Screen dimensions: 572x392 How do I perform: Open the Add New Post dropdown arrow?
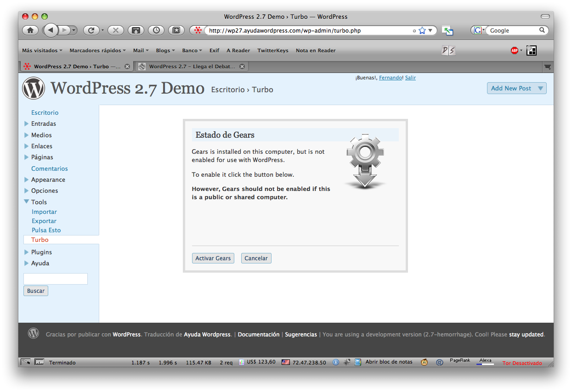pyautogui.click(x=540, y=89)
